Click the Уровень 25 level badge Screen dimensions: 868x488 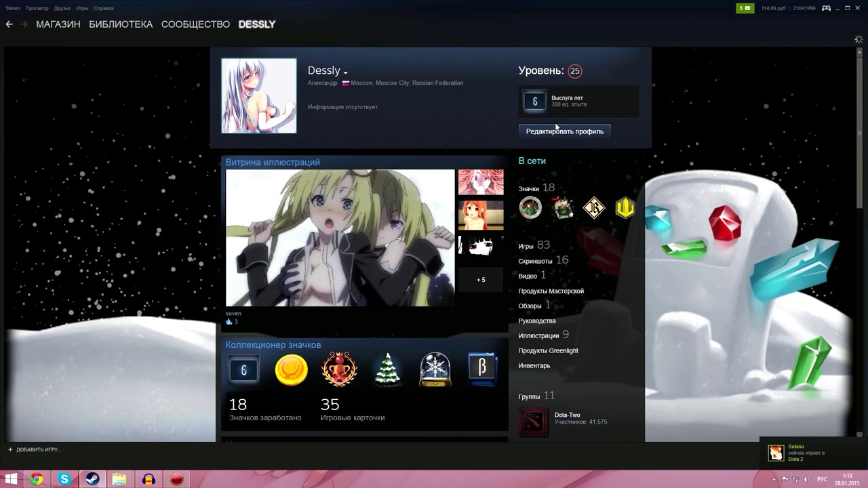click(x=574, y=70)
